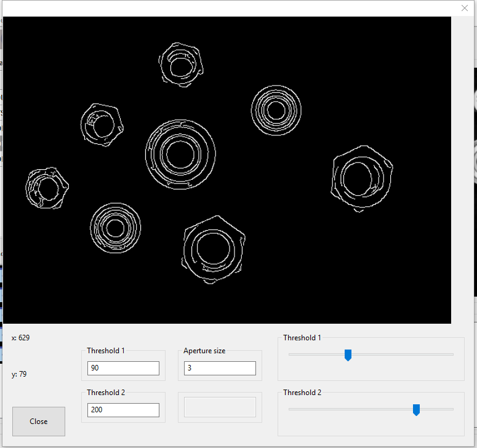Focus the Threshold 1 text field
Screen dimensions: 477x448
click(x=123, y=368)
